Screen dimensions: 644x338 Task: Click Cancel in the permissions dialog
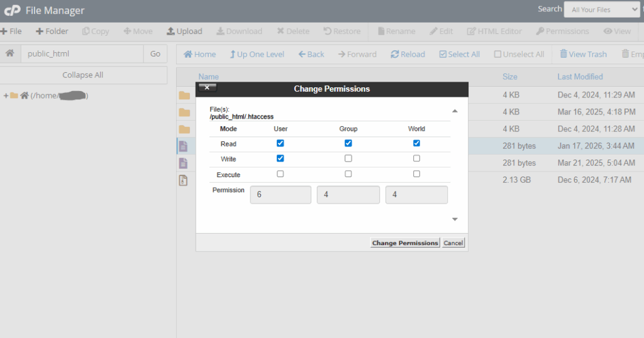point(453,243)
